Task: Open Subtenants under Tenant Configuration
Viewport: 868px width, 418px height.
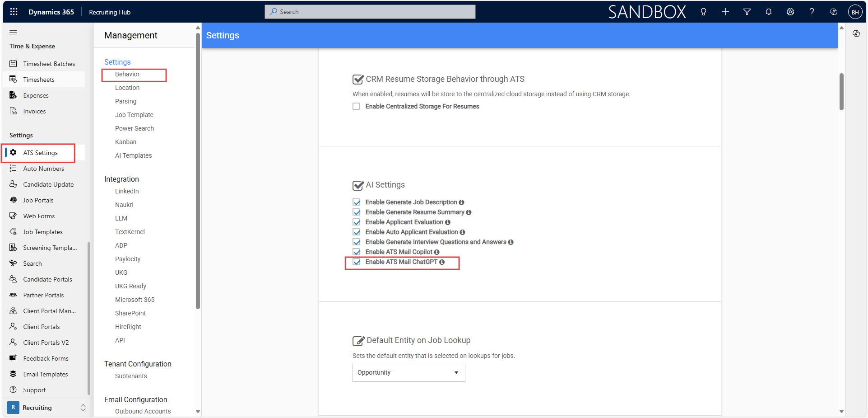Action: pyautogui.click(x=131, y=376)
